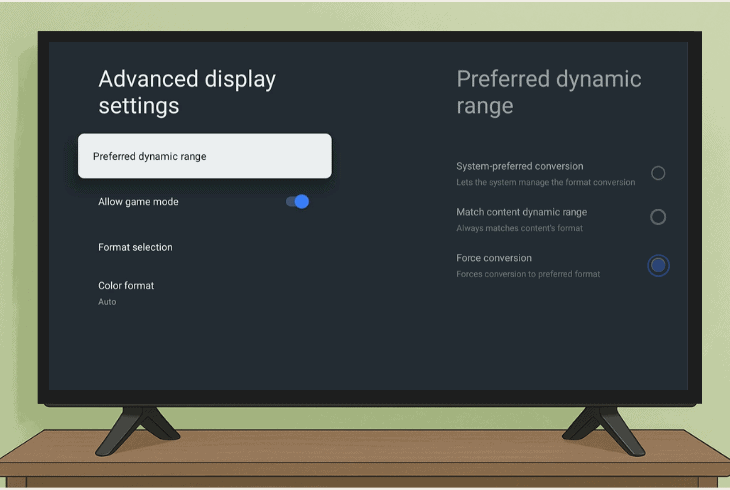Select Match content dynamic range radio button

point(658,217)
